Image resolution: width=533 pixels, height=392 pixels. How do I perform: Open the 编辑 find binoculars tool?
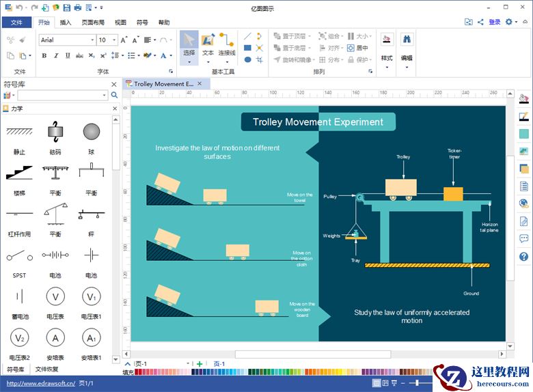[407, 50]
